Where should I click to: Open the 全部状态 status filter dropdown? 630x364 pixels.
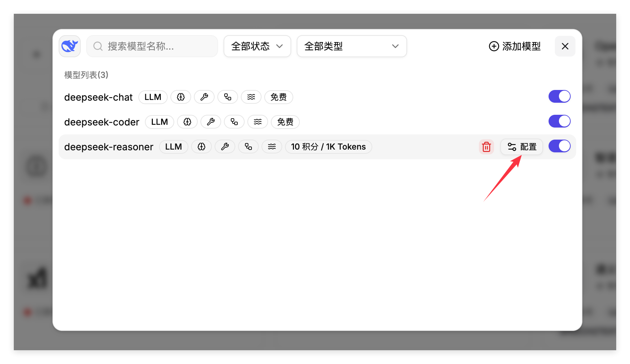pos(257,46)
